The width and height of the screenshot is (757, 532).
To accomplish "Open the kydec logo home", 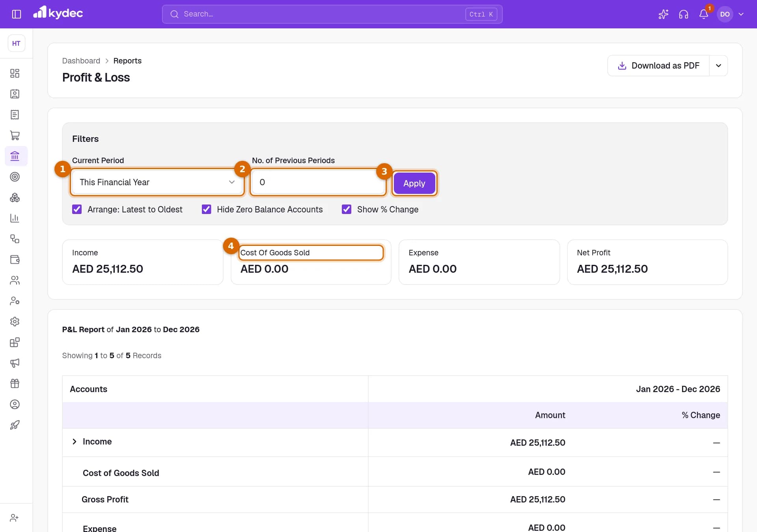I will click(58, 13).
